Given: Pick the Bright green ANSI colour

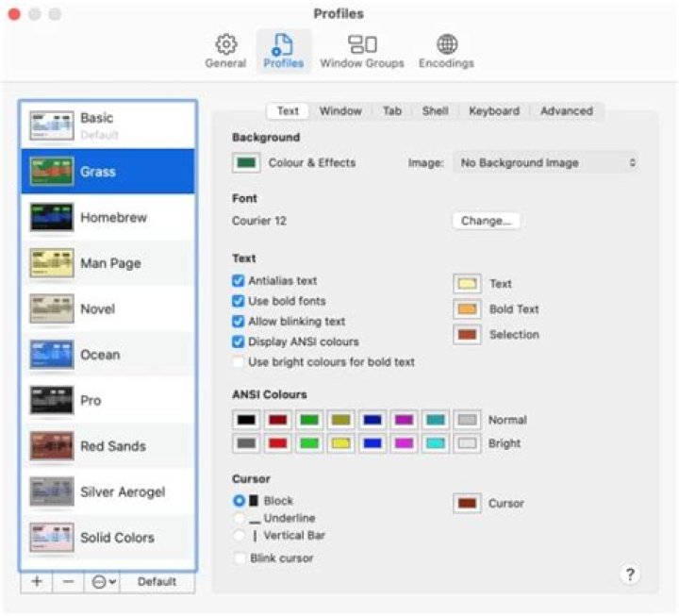Looking at the screenshot, I should [309, 443].
